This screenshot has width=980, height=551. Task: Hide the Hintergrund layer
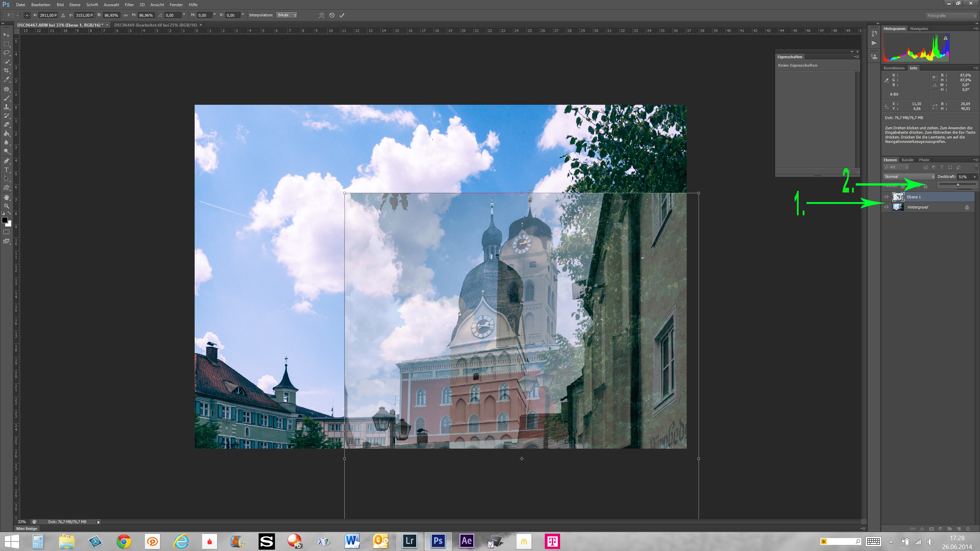(x=886, y=207)
